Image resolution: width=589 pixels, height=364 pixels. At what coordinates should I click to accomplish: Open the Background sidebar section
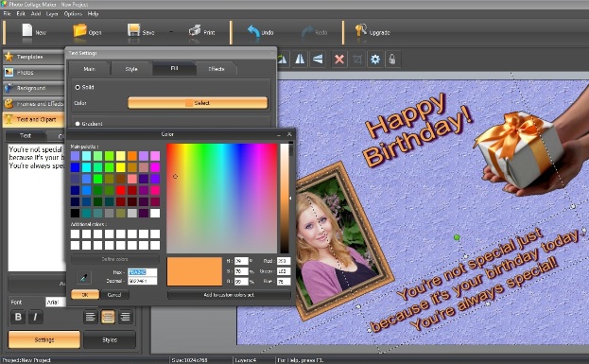(x=33, y=88)
